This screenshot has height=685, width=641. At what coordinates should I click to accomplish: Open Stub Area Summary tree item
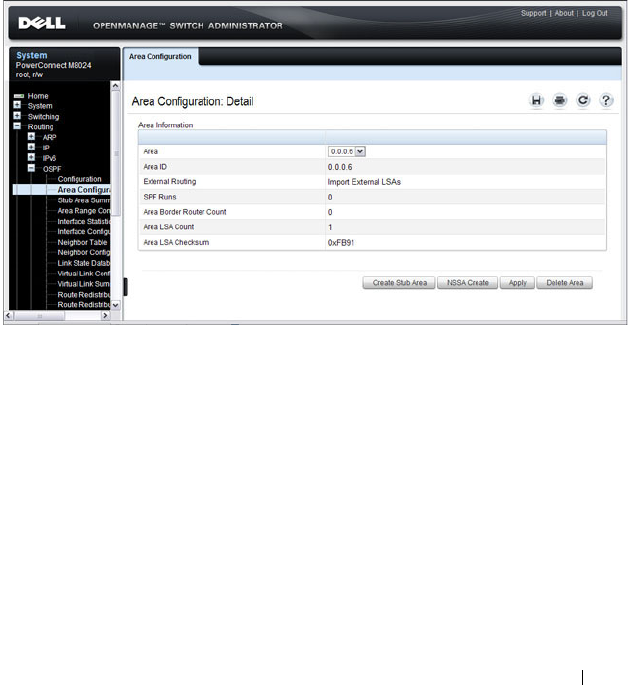(x=83, y=200)
